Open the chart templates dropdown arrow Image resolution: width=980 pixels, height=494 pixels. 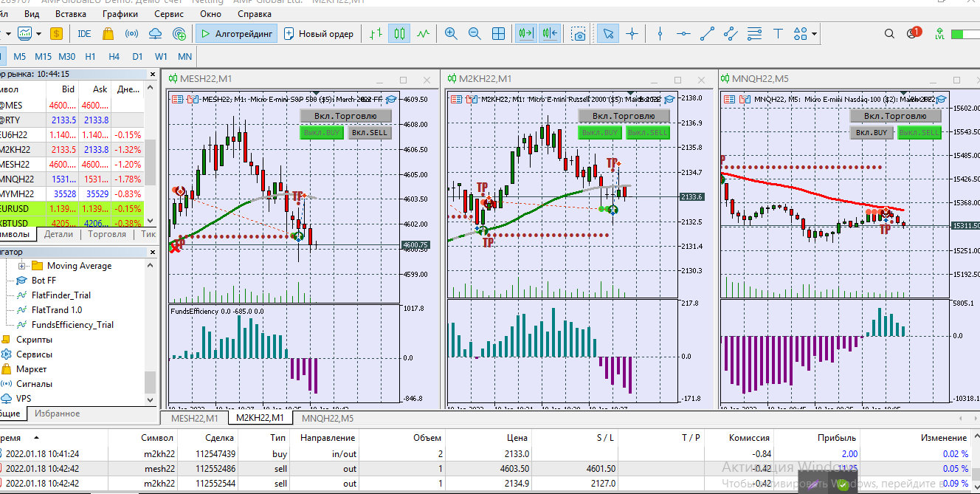pyautogui.click(x=38, y=34)
